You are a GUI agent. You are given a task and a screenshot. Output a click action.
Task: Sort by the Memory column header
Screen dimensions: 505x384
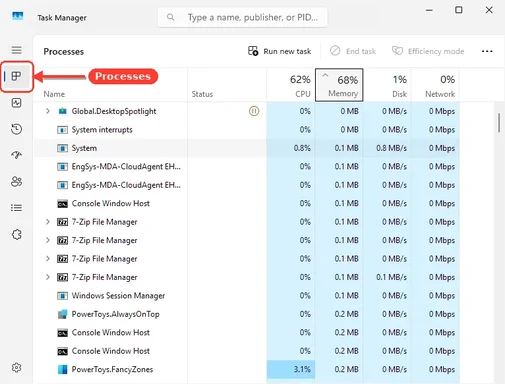(x=339, y=85)
